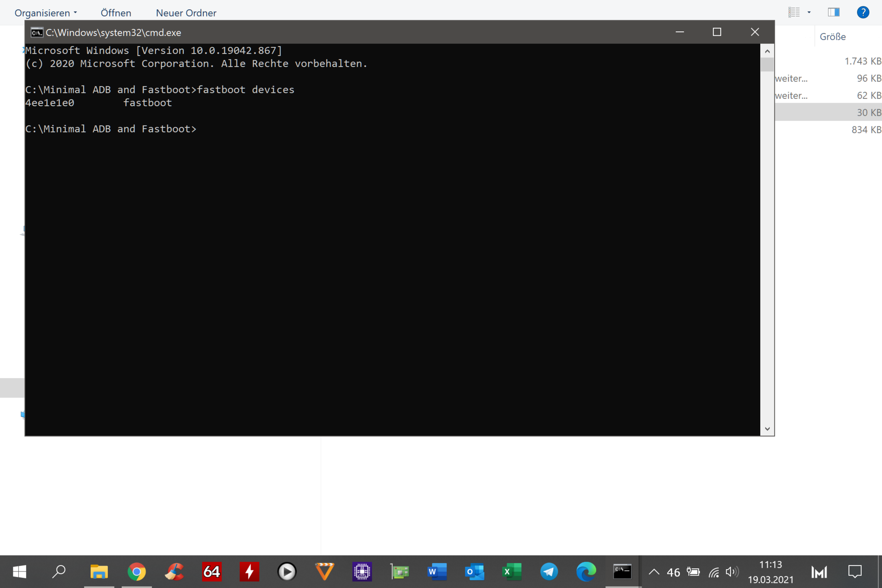Switch to the cmd.exe taskbar icon
The width and height of the screenshot is (882, 588).
(x=622, y=572)
